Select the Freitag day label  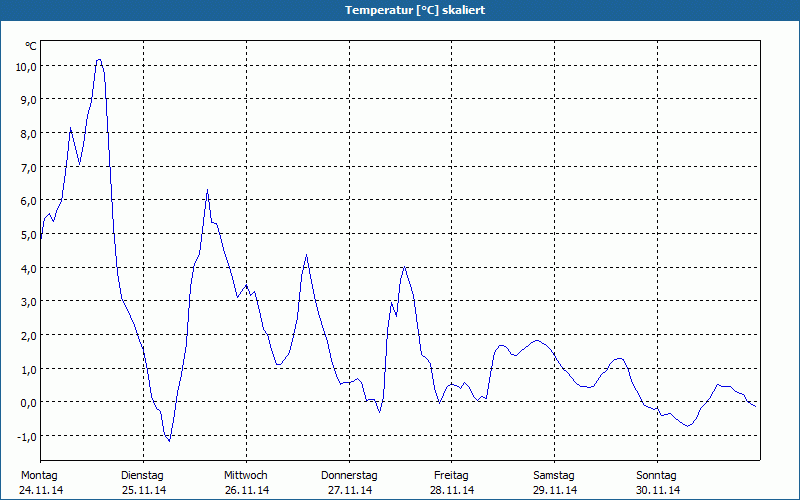coord(451,476)
